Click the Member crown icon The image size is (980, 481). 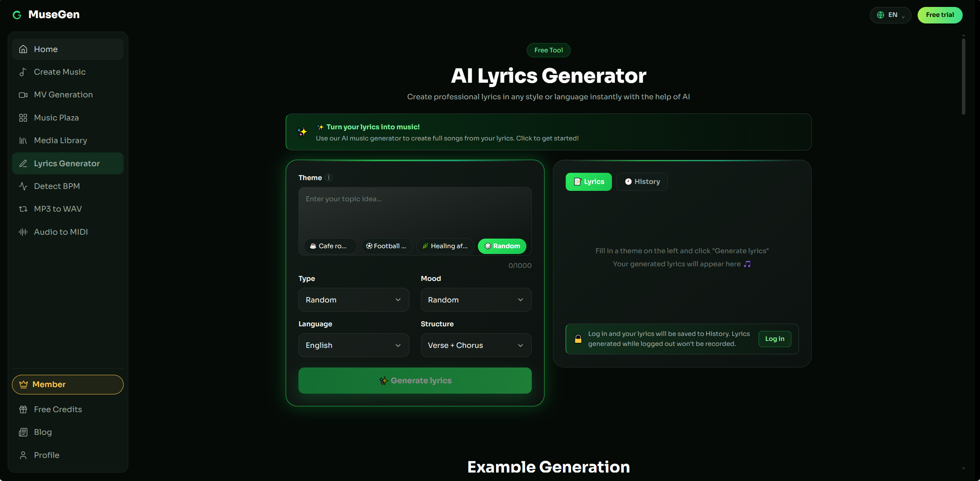pyautogui.click(x=23, y=384)
